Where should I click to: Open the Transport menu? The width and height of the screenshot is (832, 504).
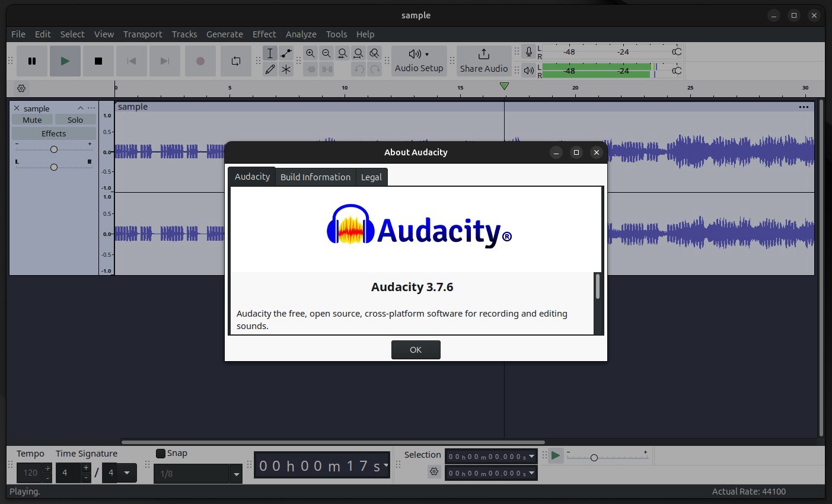point(142,34)
